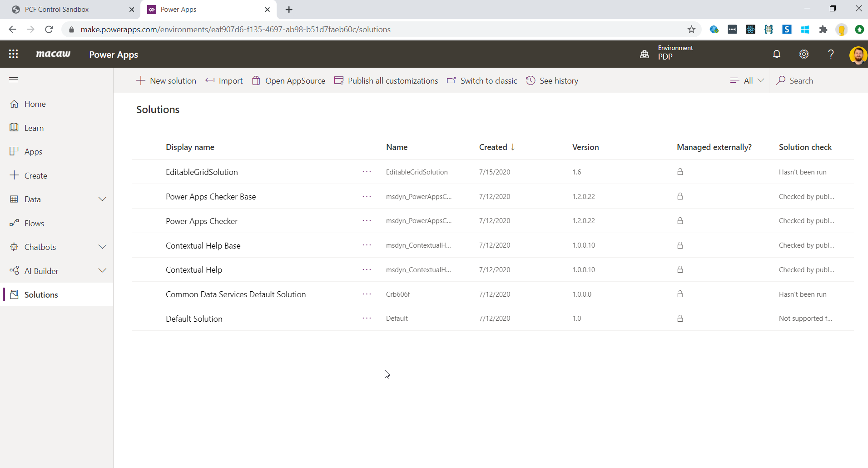
Task: Sort by Name column header
Action: click(x=397, y=147)
